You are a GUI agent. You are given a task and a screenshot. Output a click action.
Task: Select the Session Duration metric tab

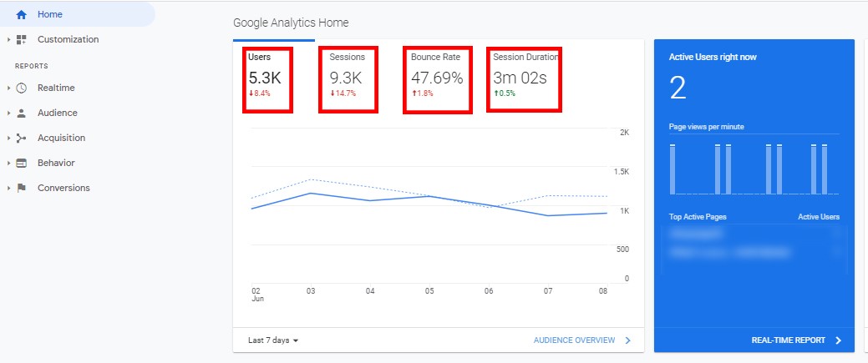[x=525, y=80]
